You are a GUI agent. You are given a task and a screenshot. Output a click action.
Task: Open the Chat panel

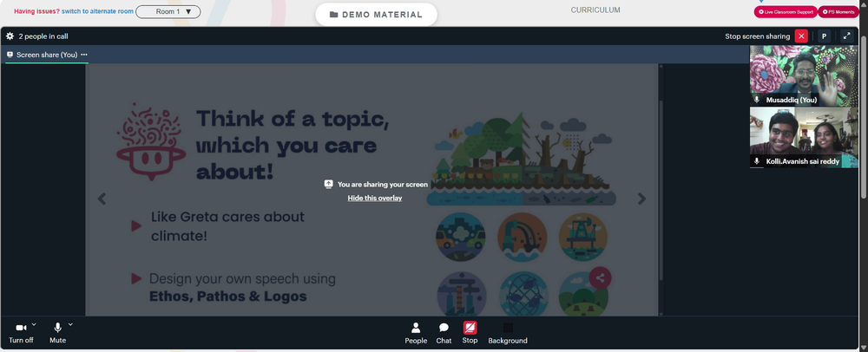(x=444, y=333)
